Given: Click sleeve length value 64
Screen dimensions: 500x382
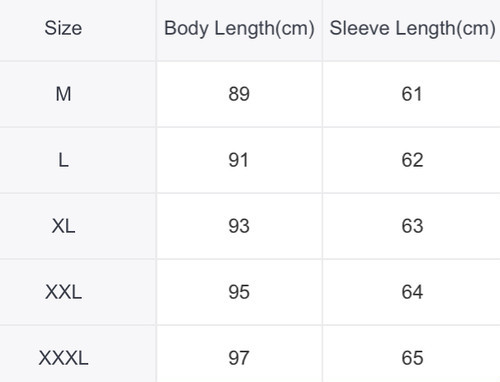Looking at the screenshot, I should coord(412,292).
